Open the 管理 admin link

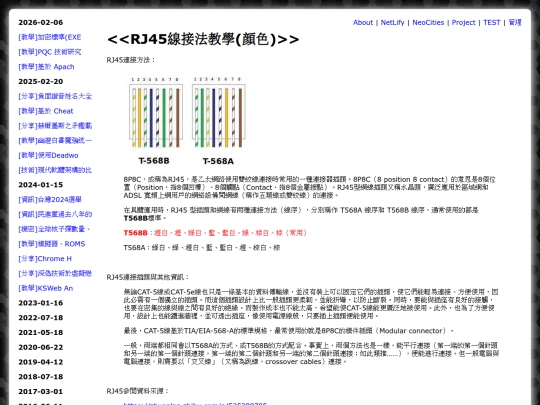coord(515,22)
